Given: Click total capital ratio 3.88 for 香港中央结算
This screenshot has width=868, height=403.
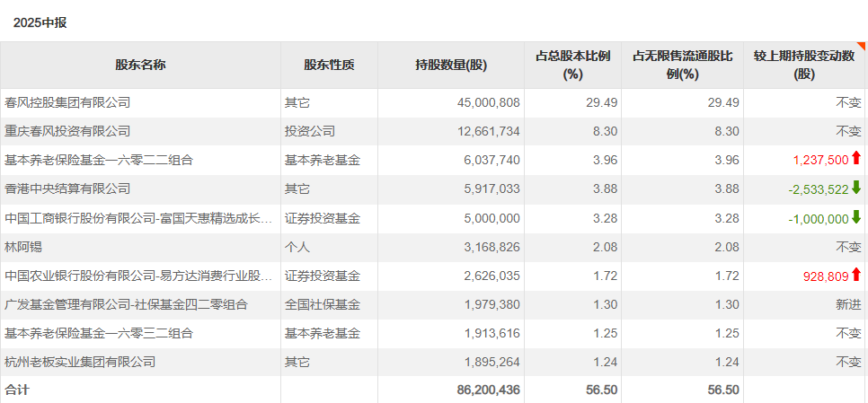Looking at the screenshot, I should click(x=606, y=189).
